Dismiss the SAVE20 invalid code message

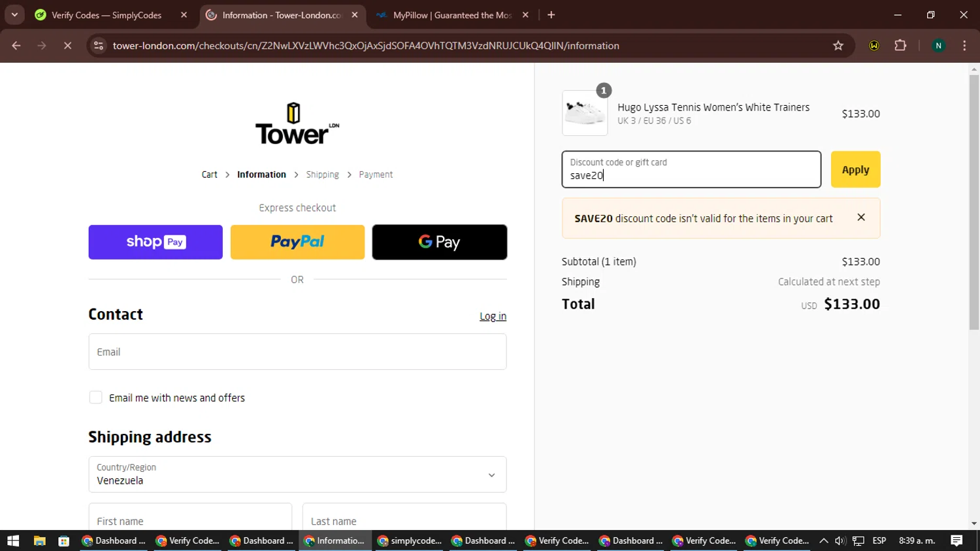[861, 218]
